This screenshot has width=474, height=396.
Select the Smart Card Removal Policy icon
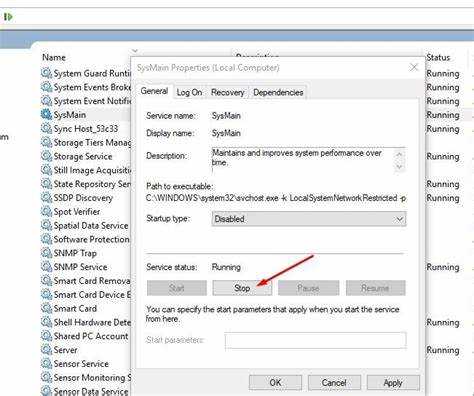(46, 281)
